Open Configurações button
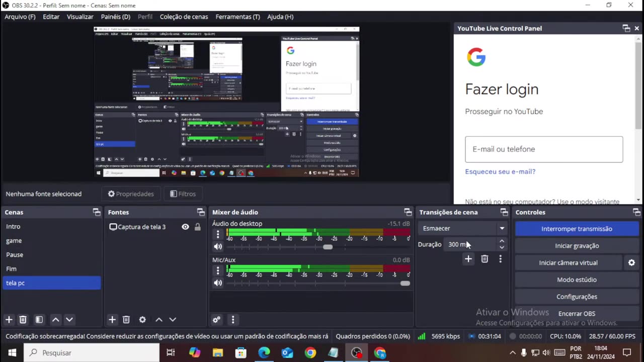644x362 pixels. [577, 297]
